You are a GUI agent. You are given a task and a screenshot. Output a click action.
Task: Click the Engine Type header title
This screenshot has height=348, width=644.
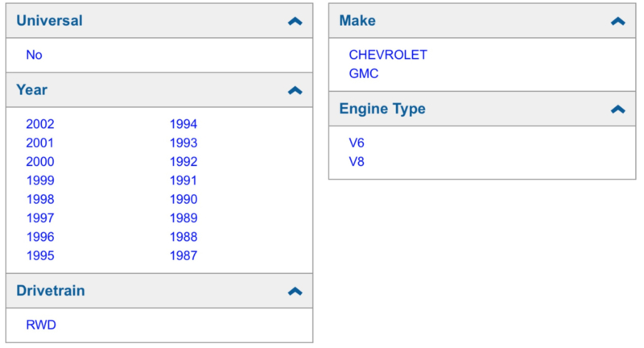click(382, 109)
